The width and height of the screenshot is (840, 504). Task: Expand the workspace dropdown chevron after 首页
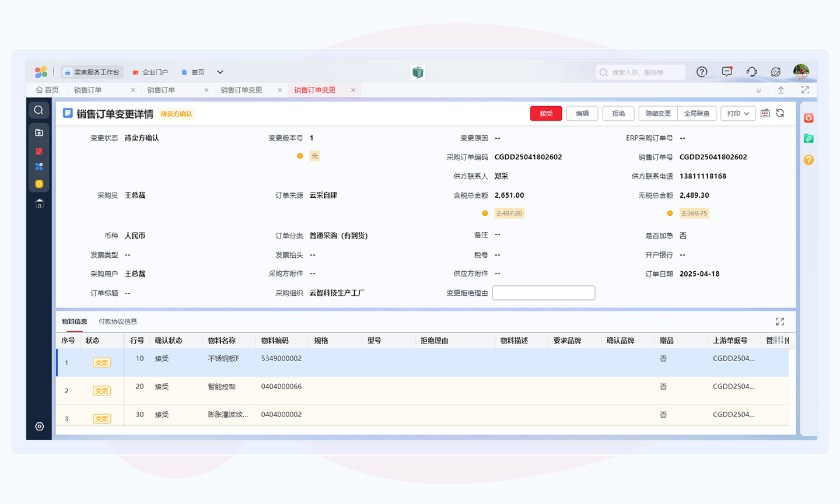(x=220, y=72)
